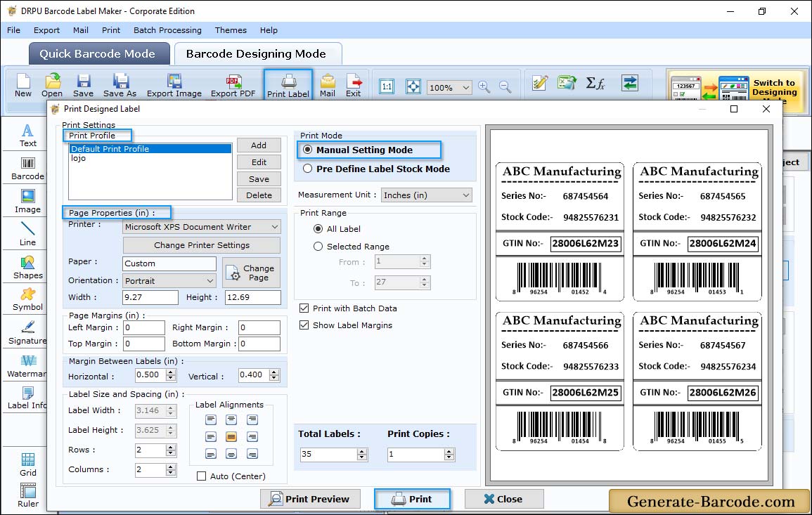Open the 100% zoom level dropdown
The width and height of the screenshot is (812, 515).
click(x=449, y=87)
